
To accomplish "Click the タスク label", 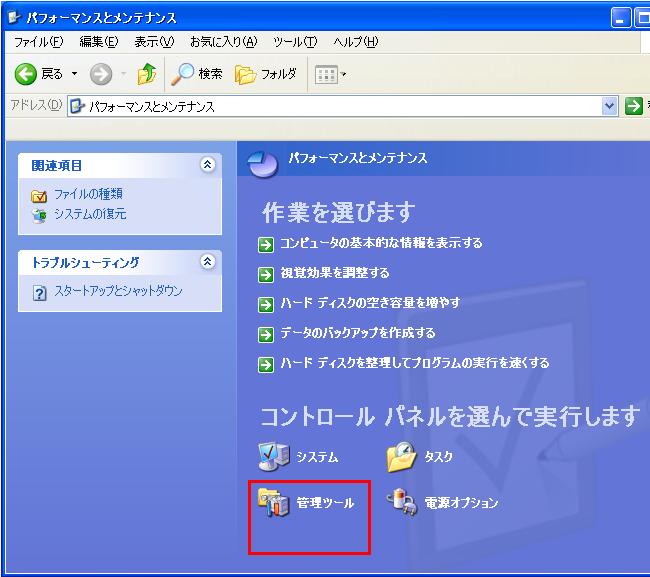I will pyautogui.click(x=439, y=457).
